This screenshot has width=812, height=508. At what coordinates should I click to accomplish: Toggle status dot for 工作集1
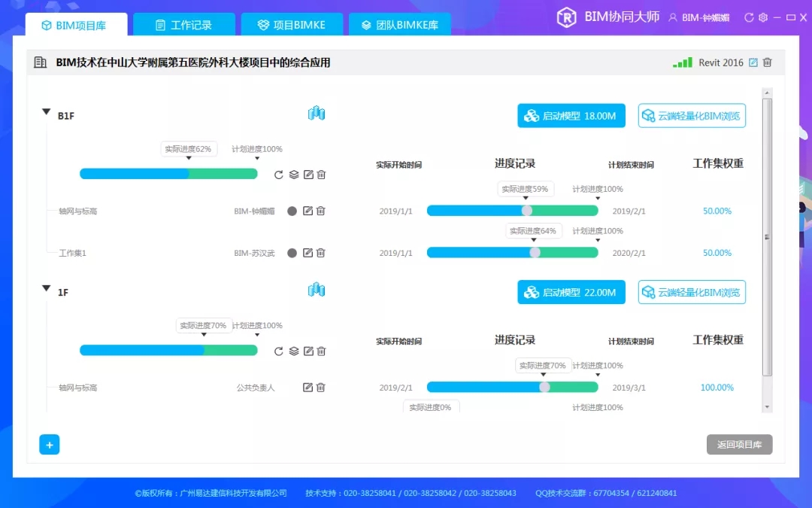(x=292, y=253)
